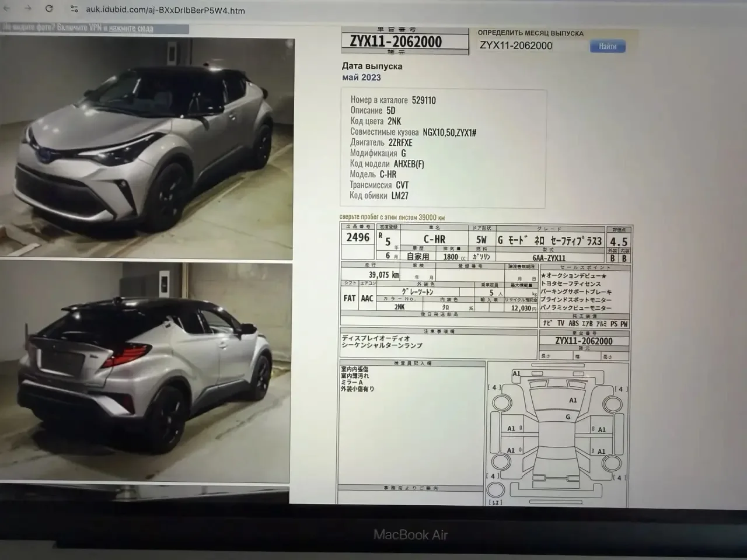This screenshot has height=560, width=747.
Task: Open the site info icon beside the URL
Action: 74,9
